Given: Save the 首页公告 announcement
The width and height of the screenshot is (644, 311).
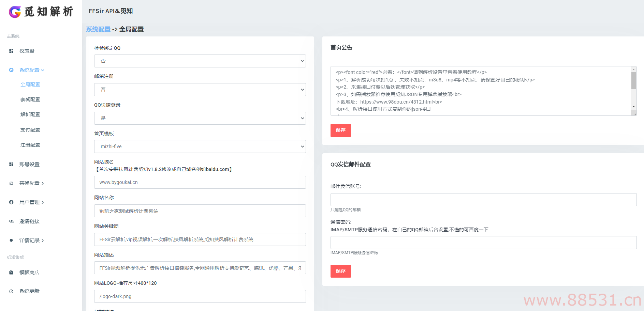Looking at the screenshot, I should [x=341, y=130].
